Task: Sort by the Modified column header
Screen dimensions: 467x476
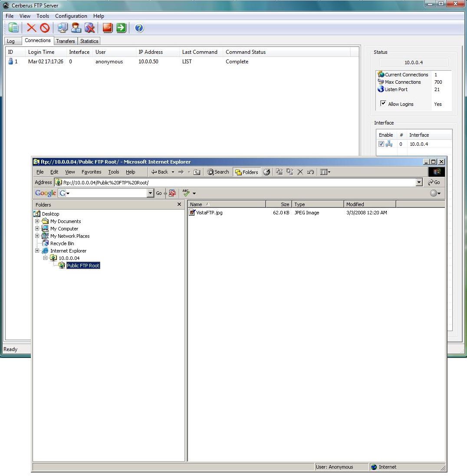Action: (369, 204)
